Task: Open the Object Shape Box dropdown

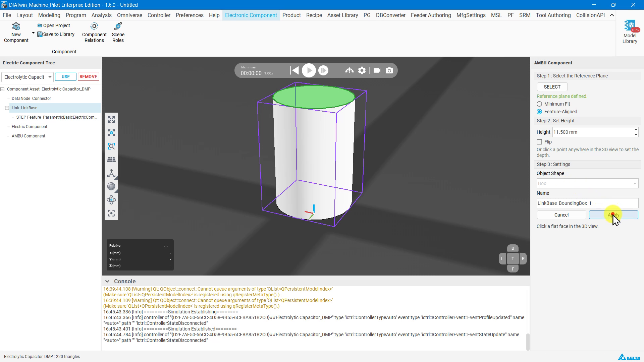Action: (x=587, y=183)
